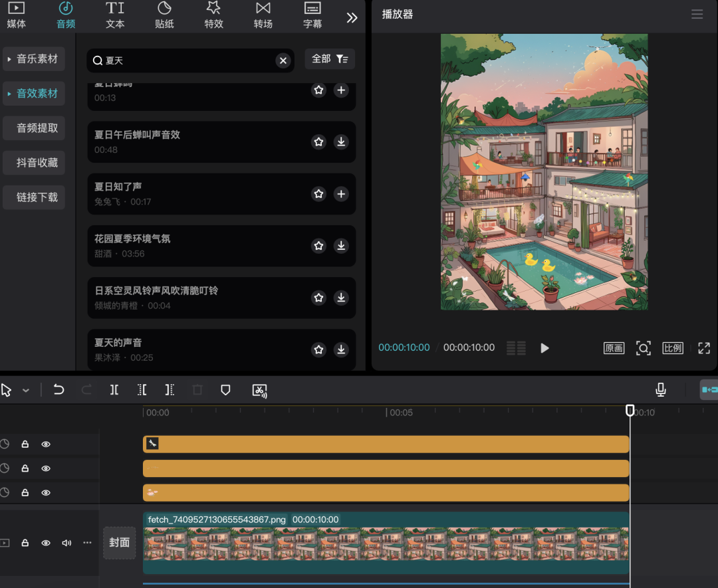Screen dimensions: 718x588
Task: Mute the main video track audio
Action: (66, 543)
